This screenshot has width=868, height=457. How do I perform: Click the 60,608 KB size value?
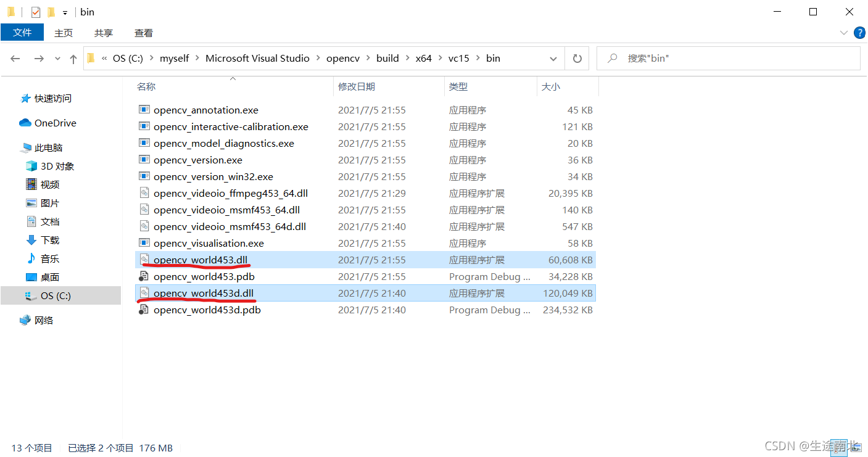(571, 260)
